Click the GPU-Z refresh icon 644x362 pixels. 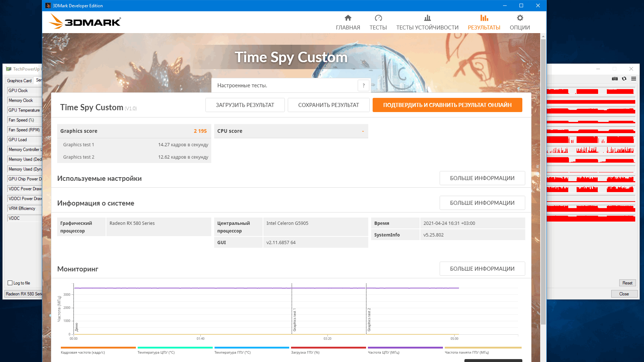point(624,79)
